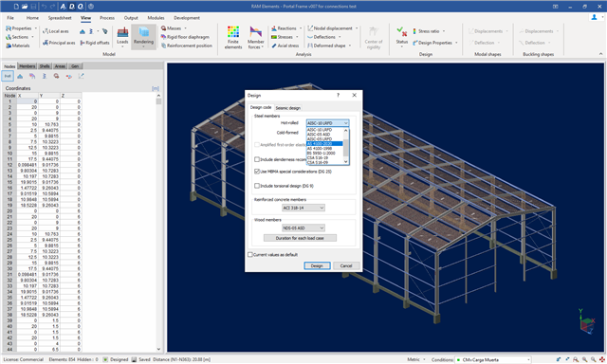Click Duration for each load case button

pyautogui.click(x=300, y=238)
